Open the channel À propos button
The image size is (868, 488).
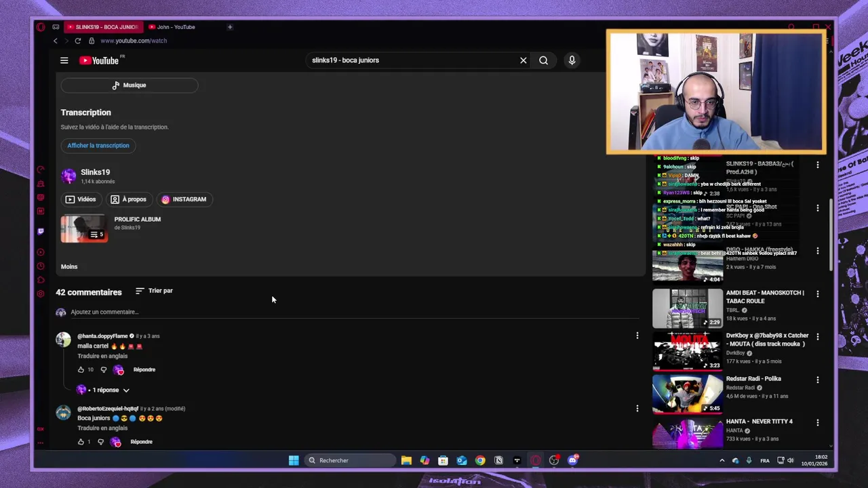point(129,199)
